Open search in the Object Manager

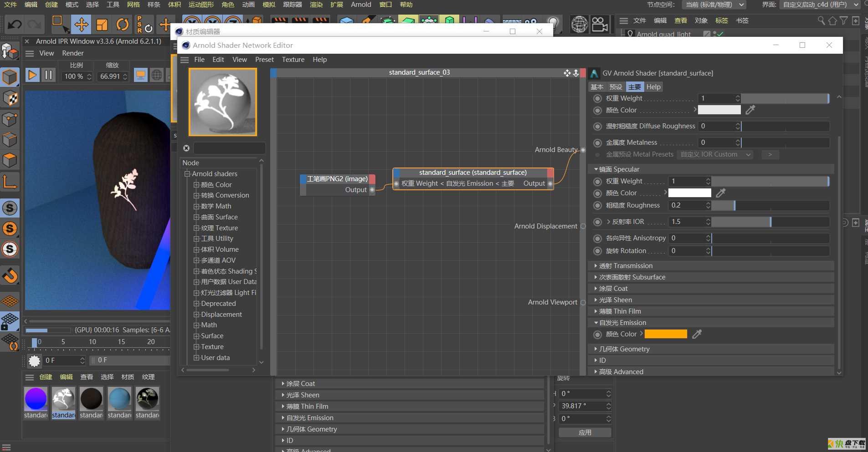821,20
